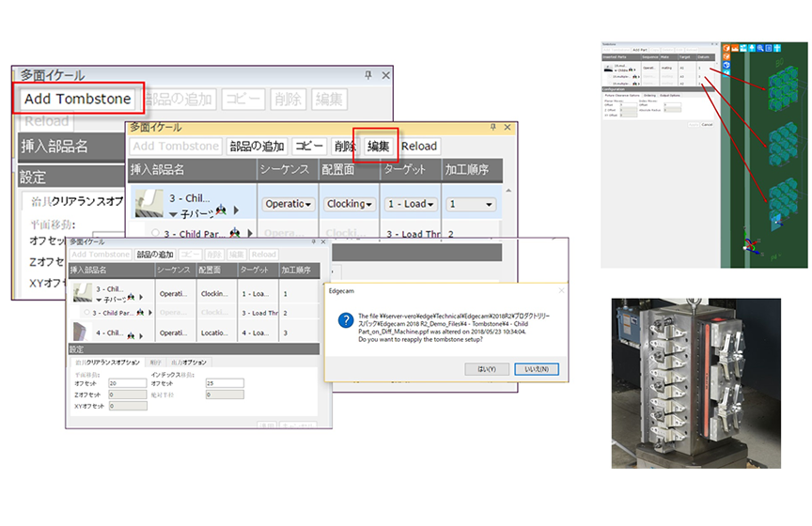Select the '3 - Child Par...' radio button

[154, 233]
